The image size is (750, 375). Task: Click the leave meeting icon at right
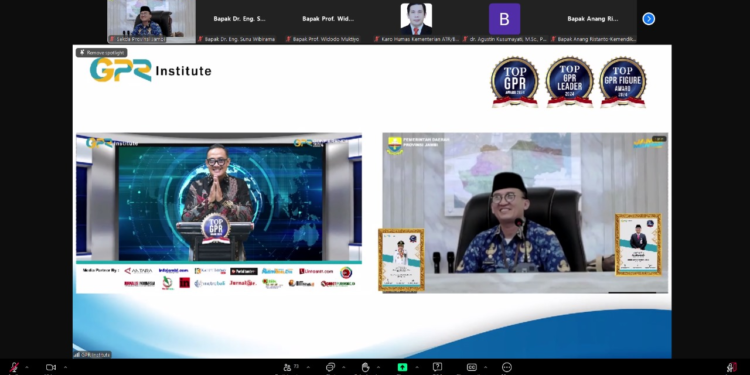(732, 367)
